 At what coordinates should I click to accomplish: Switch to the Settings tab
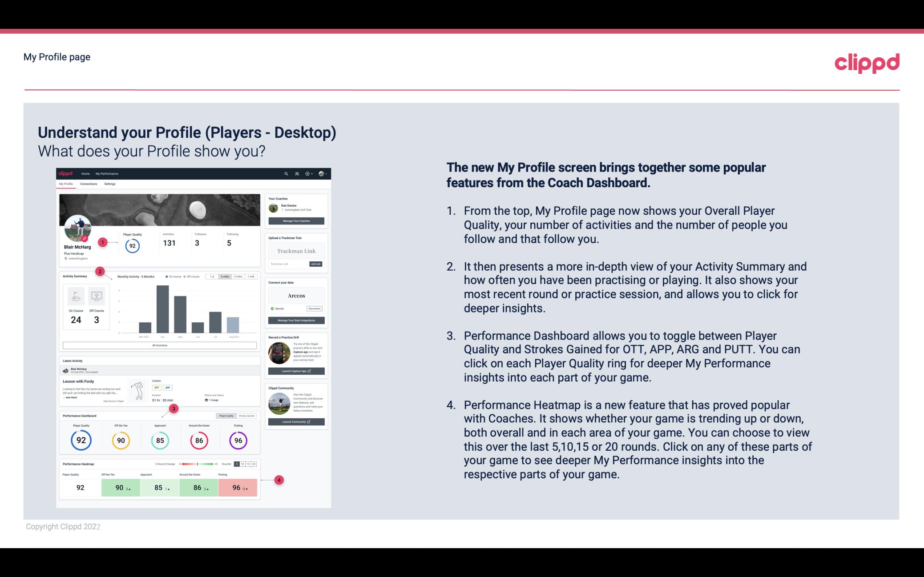[x=110, y=184]
